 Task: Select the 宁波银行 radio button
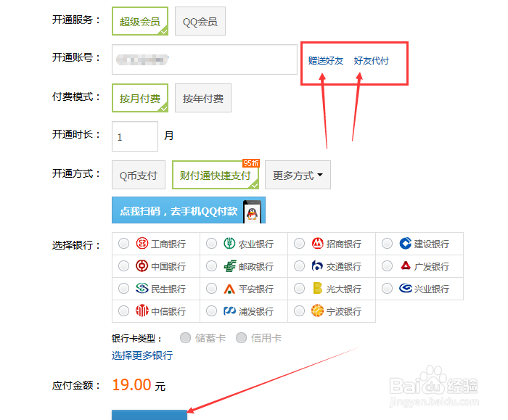point(299,311)
